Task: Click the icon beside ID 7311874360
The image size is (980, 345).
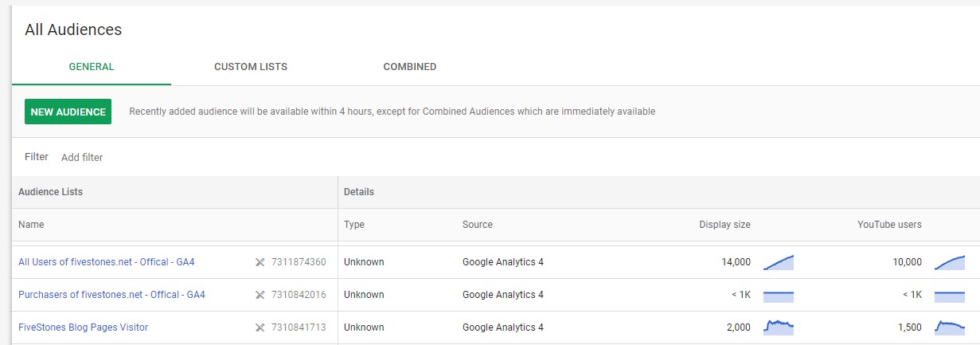Action: point(260,262)
